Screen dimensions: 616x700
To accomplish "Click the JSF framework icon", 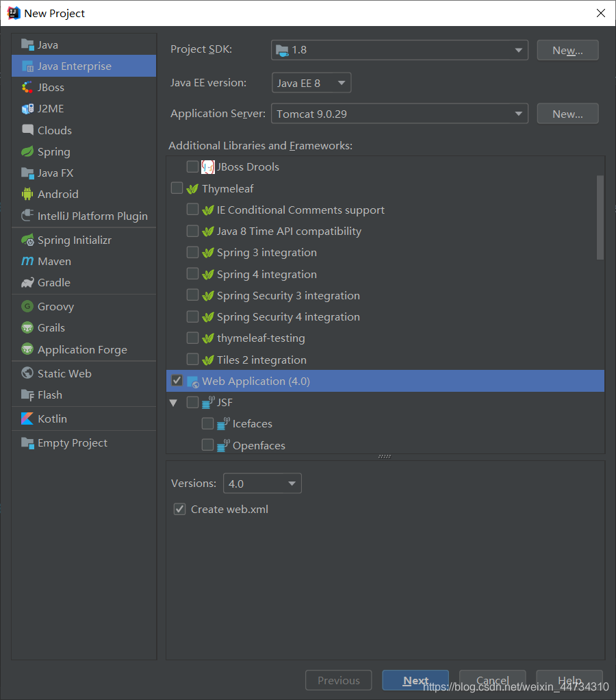I will click(208, 403).
